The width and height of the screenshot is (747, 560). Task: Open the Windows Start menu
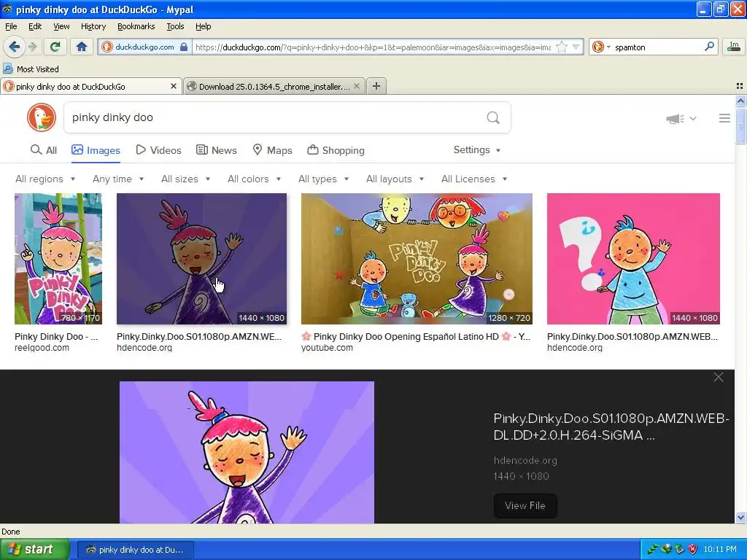tap(35, 549)
